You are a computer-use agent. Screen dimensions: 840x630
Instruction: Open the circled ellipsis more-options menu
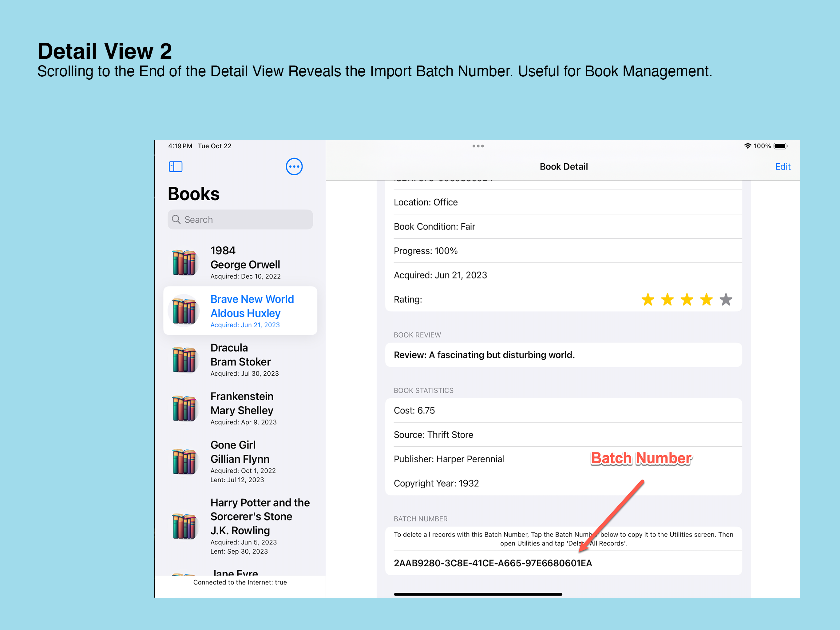pyautogui.click(x=294, y=166)
